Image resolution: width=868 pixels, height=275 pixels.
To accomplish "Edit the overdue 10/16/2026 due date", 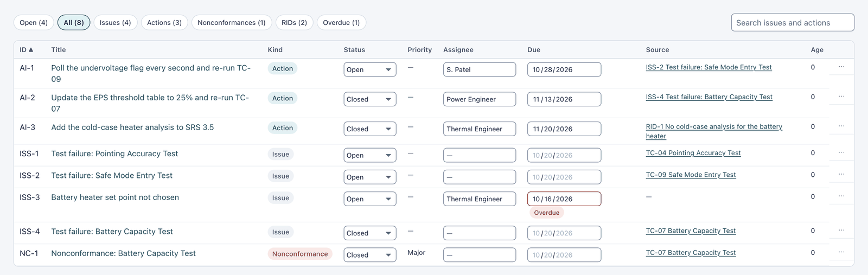I will pyautogui.click(x=564, y=199).
